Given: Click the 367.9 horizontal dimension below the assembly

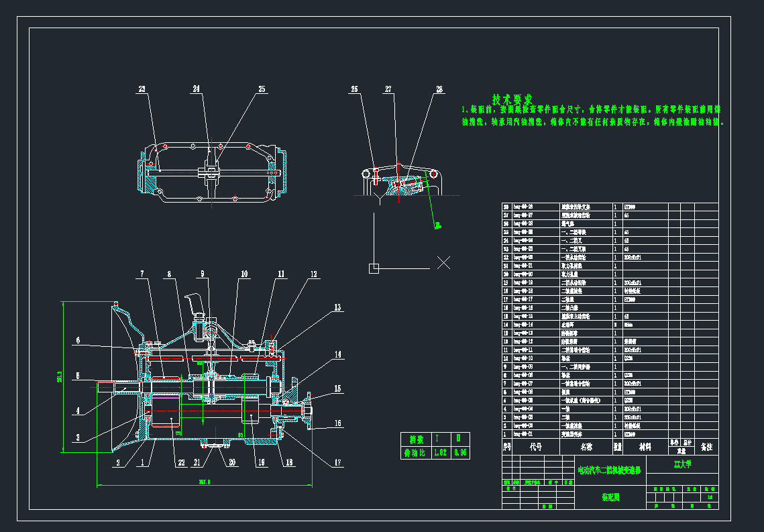Looking at the screenshot, I should [205, 481].
